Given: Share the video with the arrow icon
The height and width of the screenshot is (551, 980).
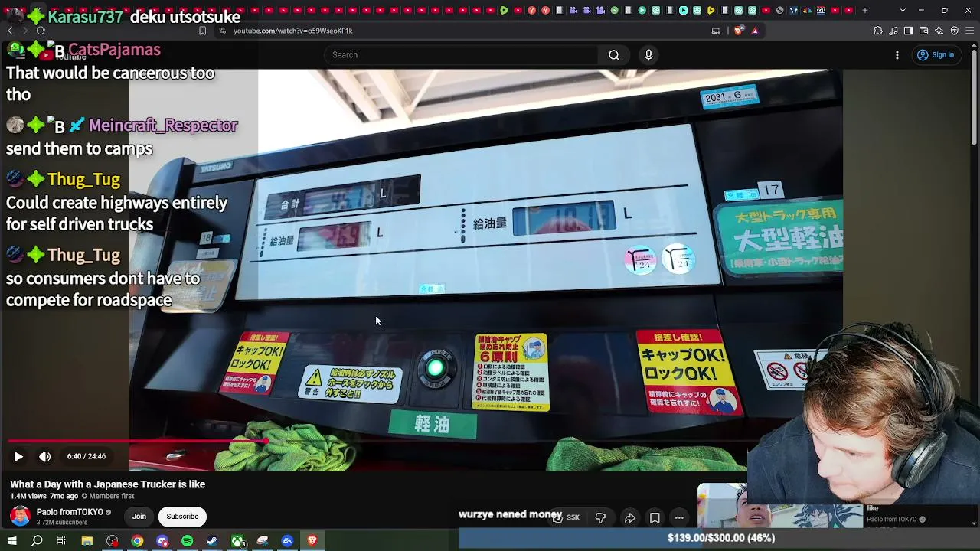Looking at the screenshot, I should click(629, 518).
